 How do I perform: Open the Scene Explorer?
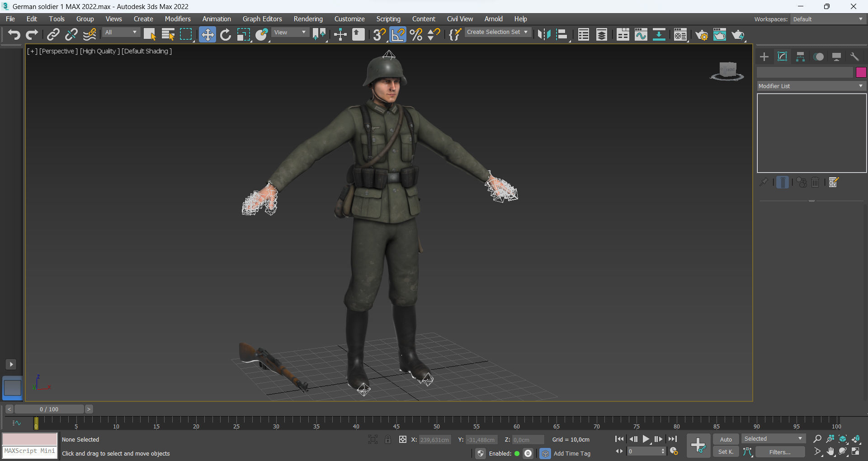(584, 34)
